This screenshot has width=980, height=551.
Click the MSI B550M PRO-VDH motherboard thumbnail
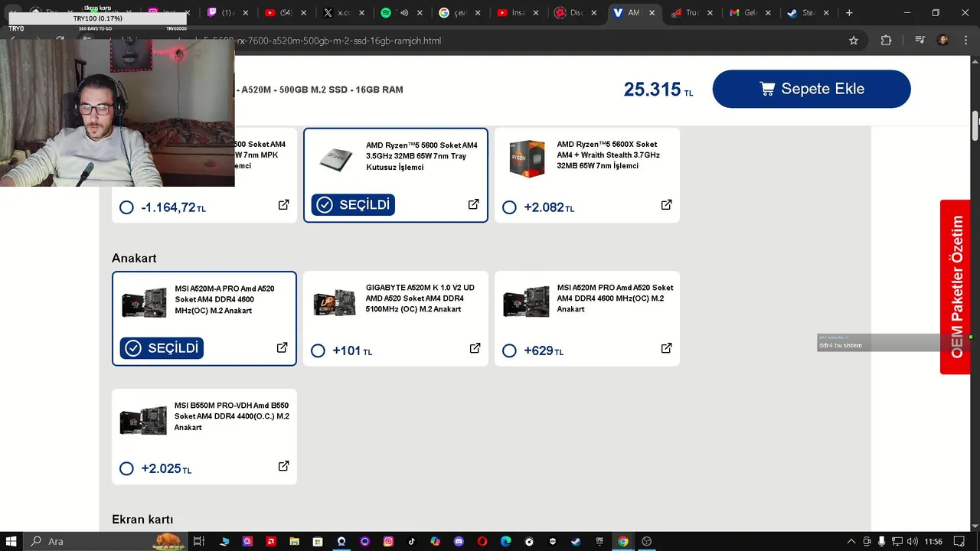point(143,420)
